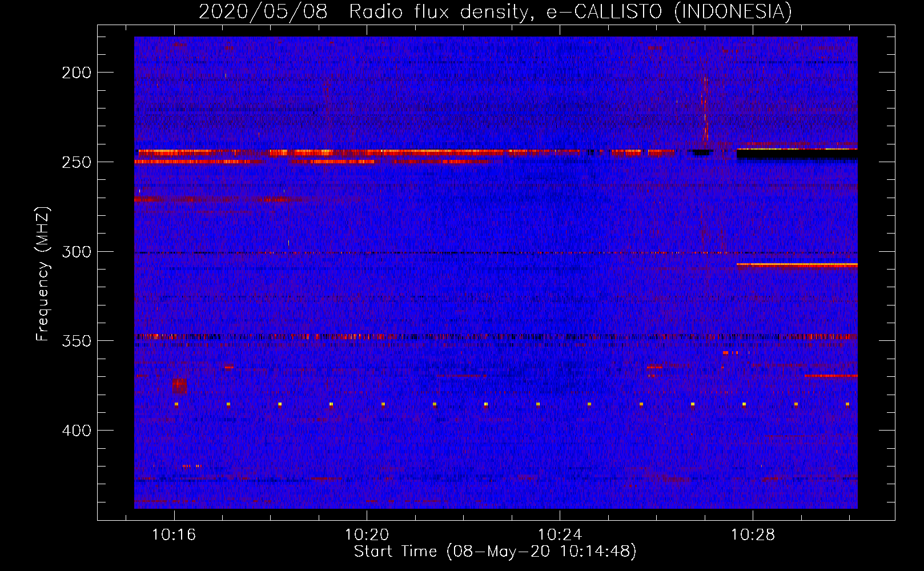
Task: Click the 250 frequency tick label
Action: point(77,162)
